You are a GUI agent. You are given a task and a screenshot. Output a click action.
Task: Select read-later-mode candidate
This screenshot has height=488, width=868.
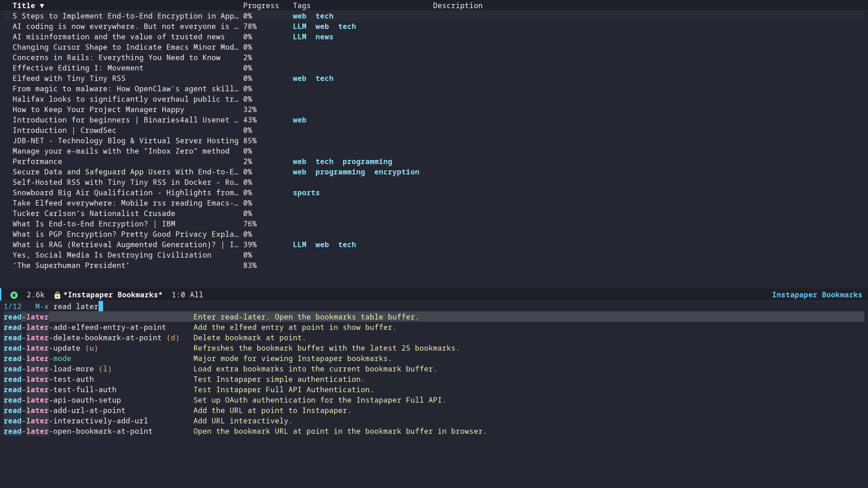[38, 359]
